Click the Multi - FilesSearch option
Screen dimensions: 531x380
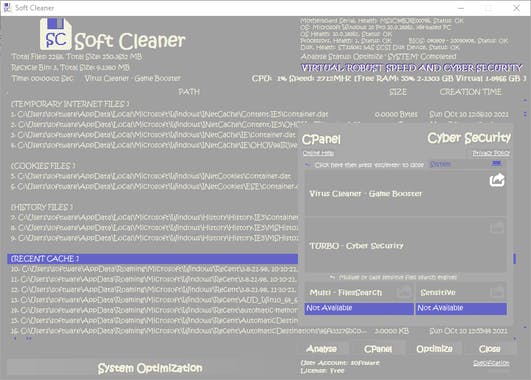(x=359, y=292)
